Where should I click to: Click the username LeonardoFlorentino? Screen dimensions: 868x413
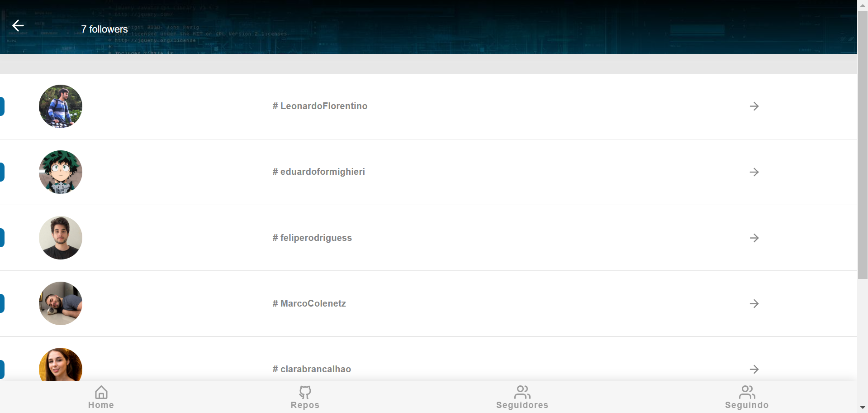[320, 106]
